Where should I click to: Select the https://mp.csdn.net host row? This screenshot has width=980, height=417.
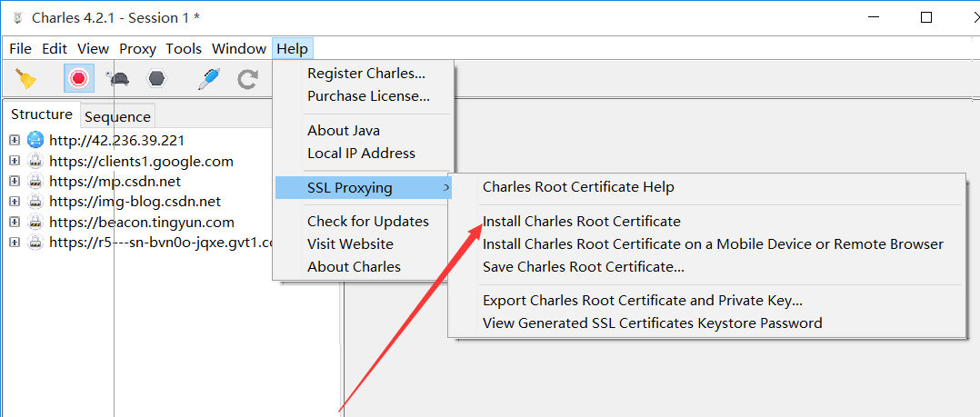[x=115, y=182]
